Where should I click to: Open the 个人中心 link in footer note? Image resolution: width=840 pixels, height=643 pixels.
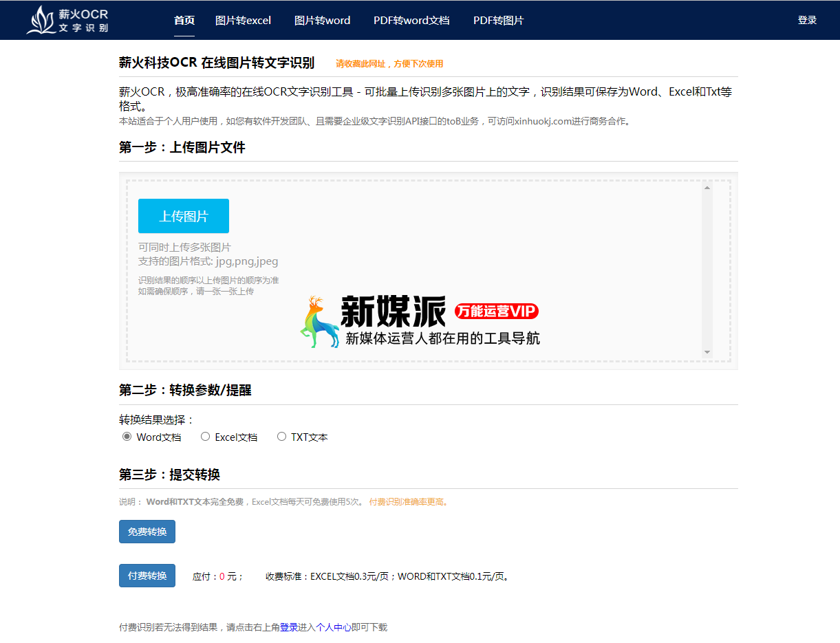334,627
